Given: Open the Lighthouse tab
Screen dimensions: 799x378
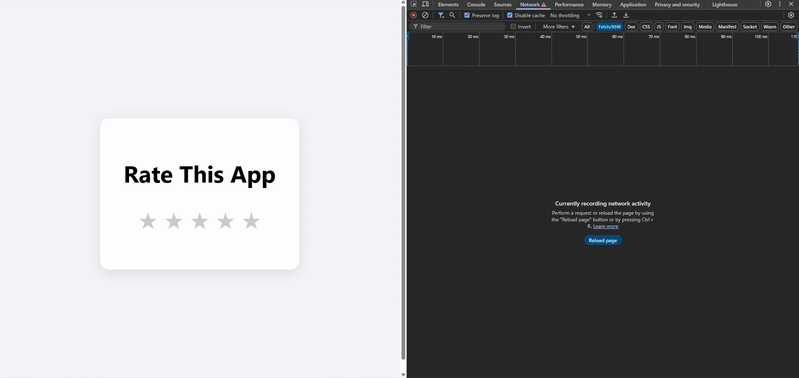Looking at the screenshot, I should [x=725, y=5].
